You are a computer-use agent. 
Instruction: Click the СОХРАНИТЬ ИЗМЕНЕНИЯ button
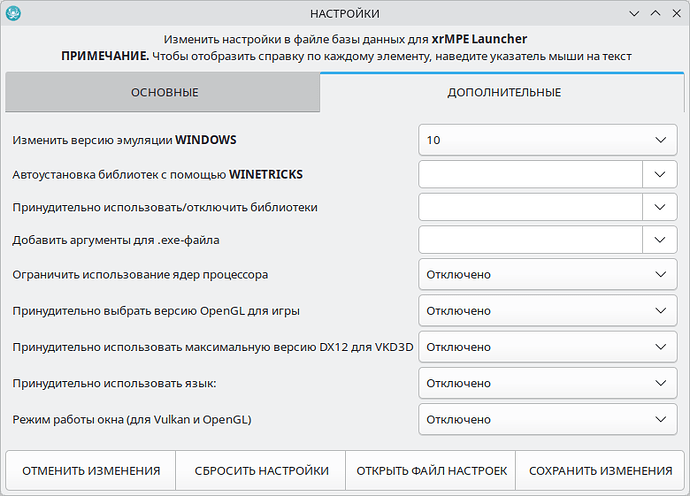(600, 470)
